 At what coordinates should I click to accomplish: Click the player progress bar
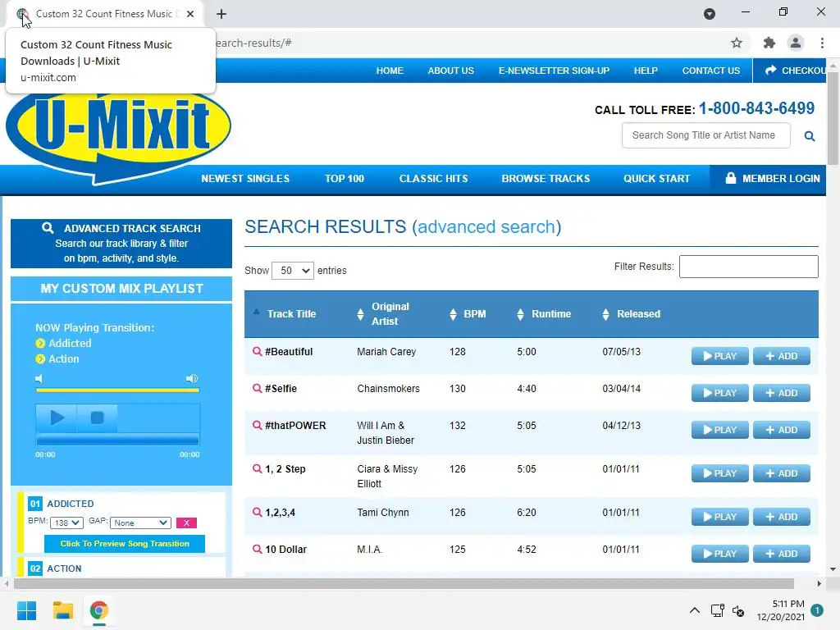117,441
